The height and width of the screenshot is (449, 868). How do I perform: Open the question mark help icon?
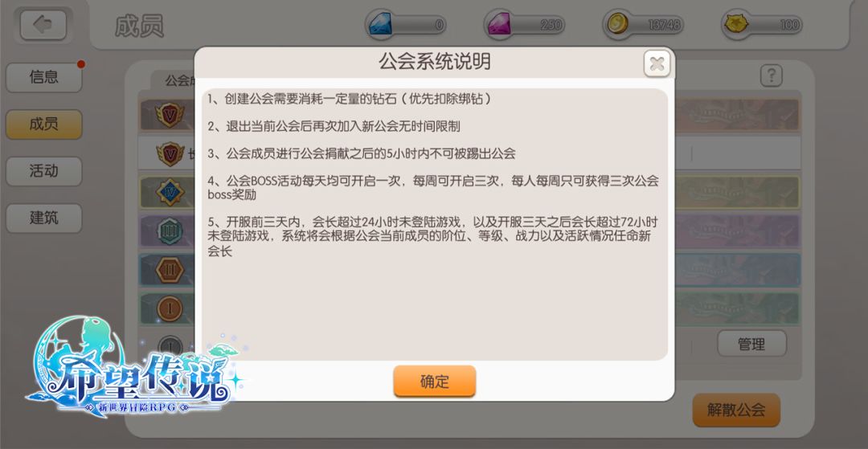tap(771, 76)
